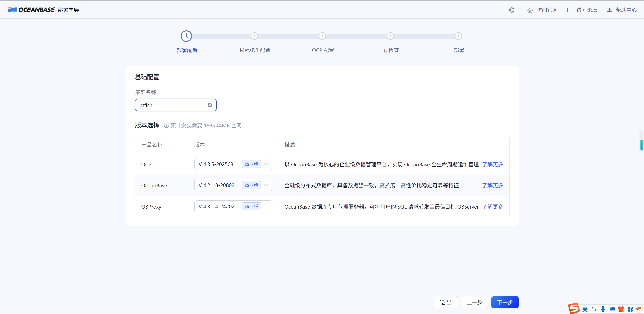Select the MetaDB 配置 step label
This screenshot has height=314, width=644.
click(255, 50)
